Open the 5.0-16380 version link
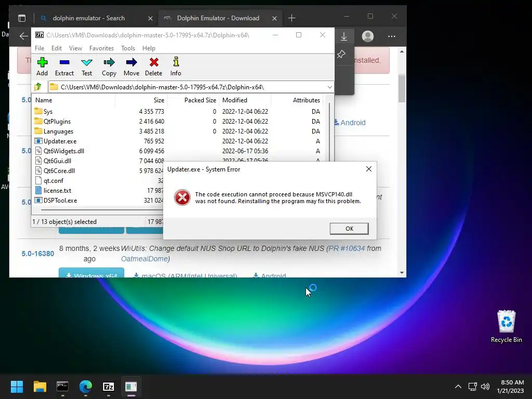Screen dimensions: 532x399 (x=37, y=254)
